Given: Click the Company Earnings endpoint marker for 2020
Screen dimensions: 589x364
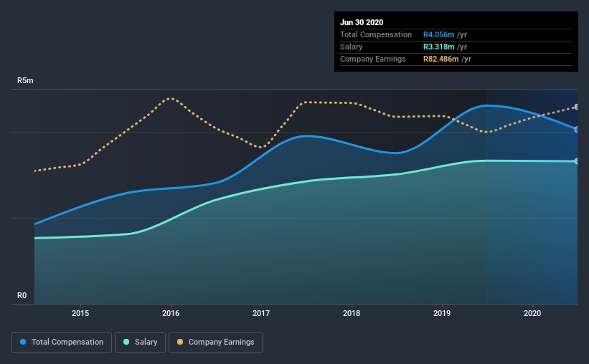Looking at the screenshot, I should point(577,107).
